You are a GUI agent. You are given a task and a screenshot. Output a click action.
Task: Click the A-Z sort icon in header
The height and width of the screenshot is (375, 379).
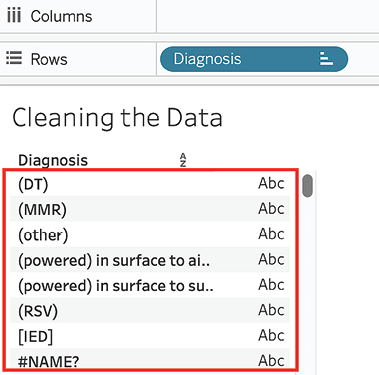pos(183,160)
